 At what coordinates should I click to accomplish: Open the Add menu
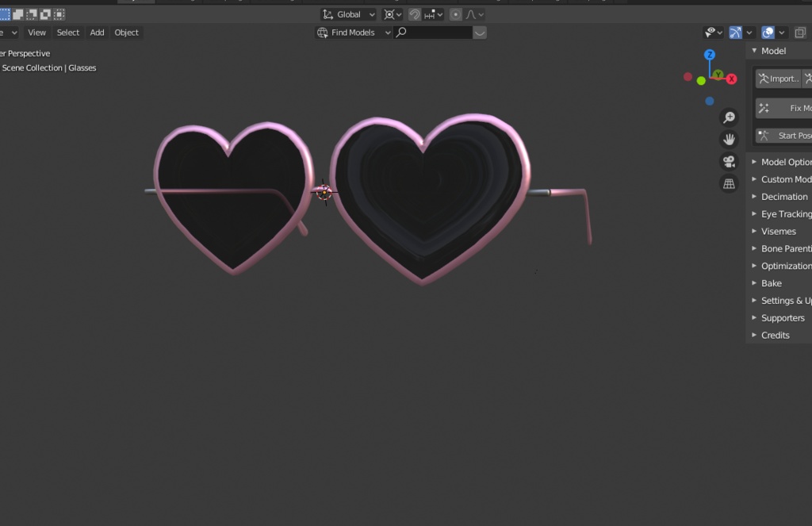[x=97, y=33]
